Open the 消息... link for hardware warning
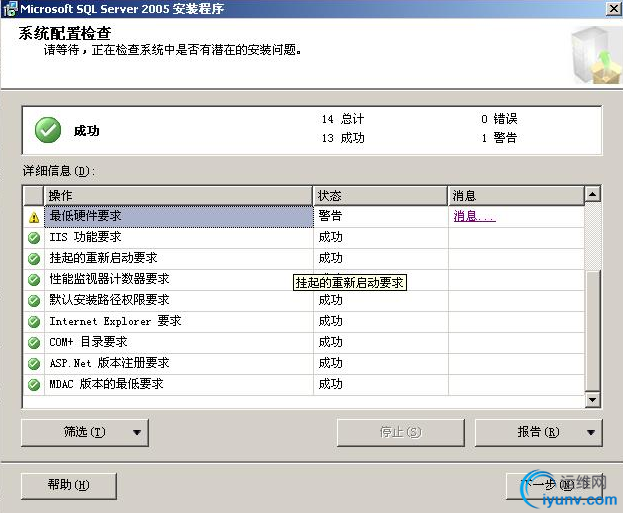623x516 pixels. [x=474, y=216]
